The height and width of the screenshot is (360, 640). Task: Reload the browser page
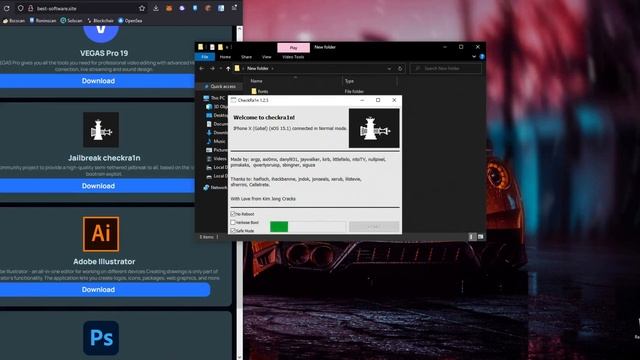click(7, 8)
